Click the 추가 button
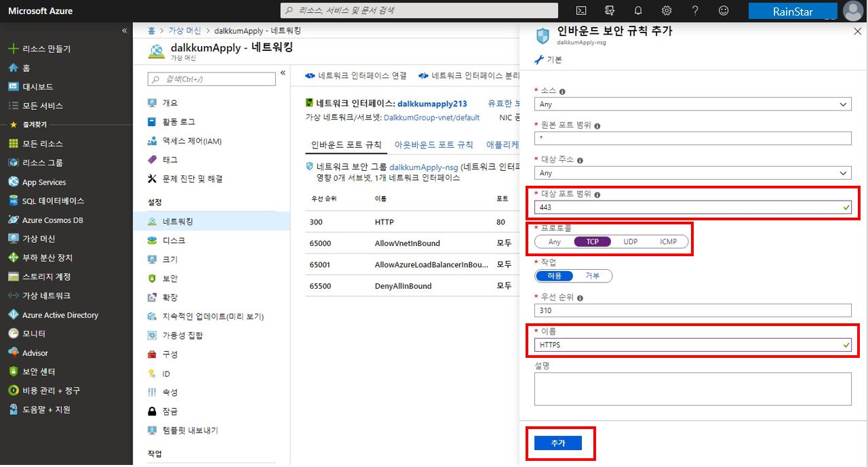 [x=558, y=443]
